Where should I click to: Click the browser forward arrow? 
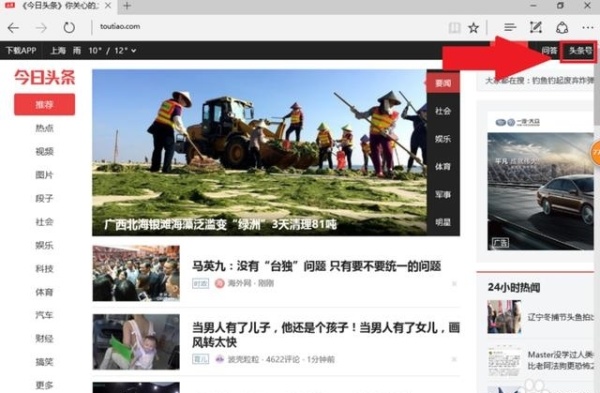click(41, 28)
